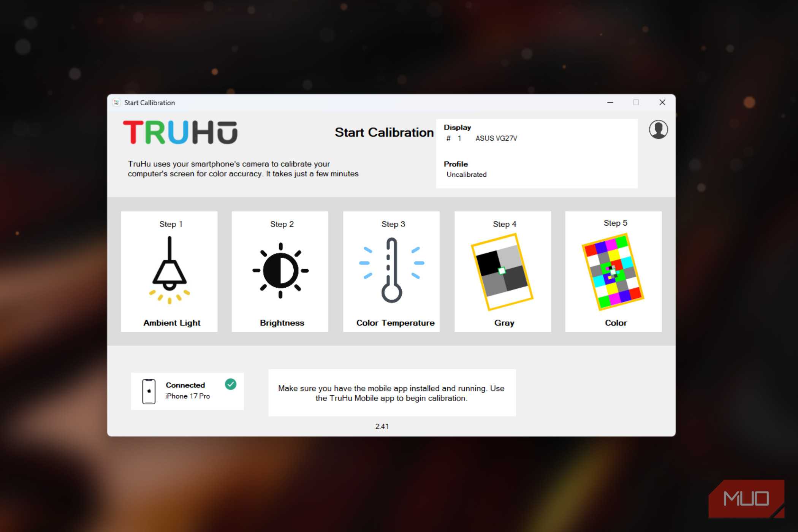Viewport: 798px width, 532px height.
Task: Click the Ambient Light caption
Action: click(172, 323)
